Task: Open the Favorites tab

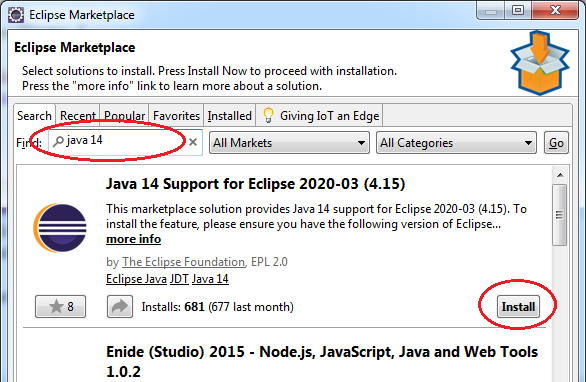Action: 176,116
